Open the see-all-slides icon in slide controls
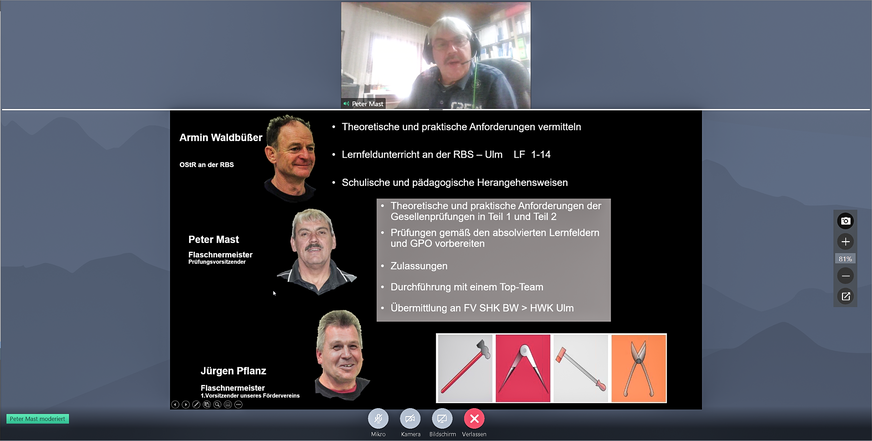This screenshot has width=872, height=441. tap(207, 404)
